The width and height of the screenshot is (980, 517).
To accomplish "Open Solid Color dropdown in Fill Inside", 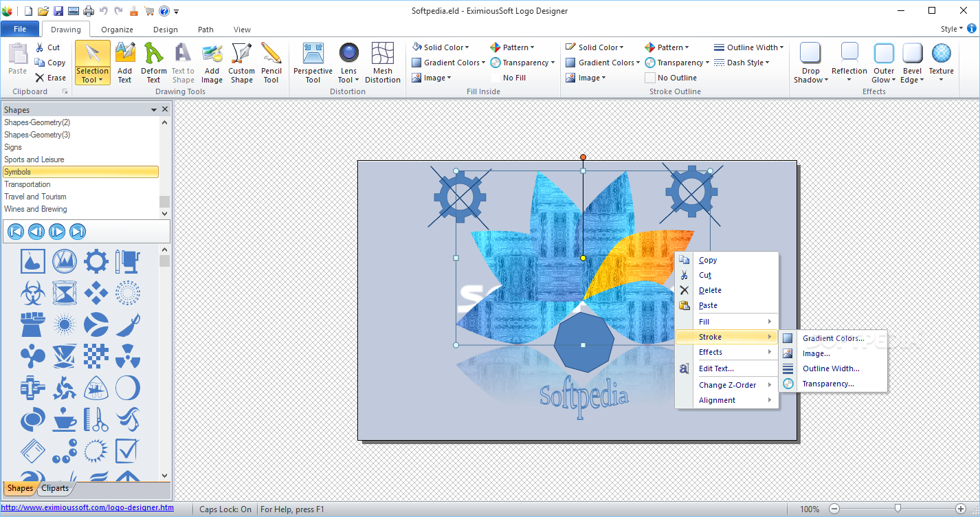I will tap(441, 47).
